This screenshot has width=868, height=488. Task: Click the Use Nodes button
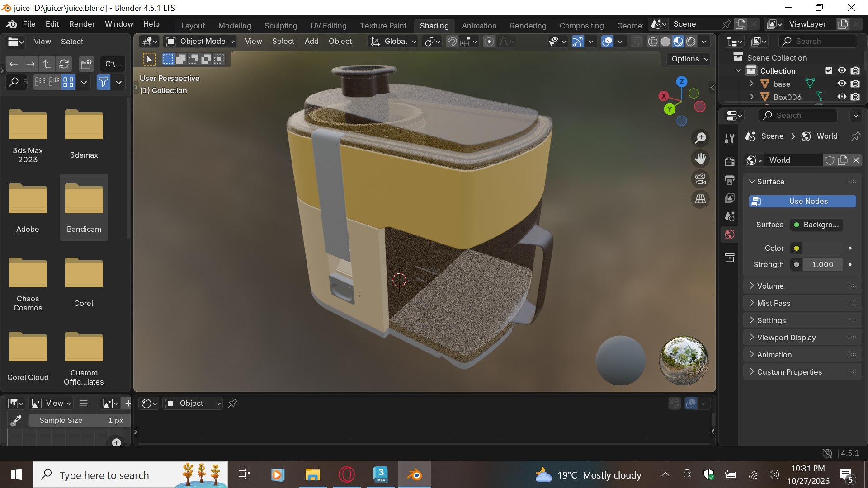[x=802, y=201]
